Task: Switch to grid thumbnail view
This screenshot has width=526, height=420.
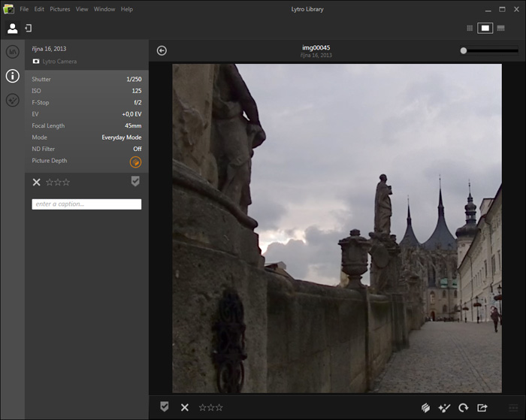Action: [470, 28]
